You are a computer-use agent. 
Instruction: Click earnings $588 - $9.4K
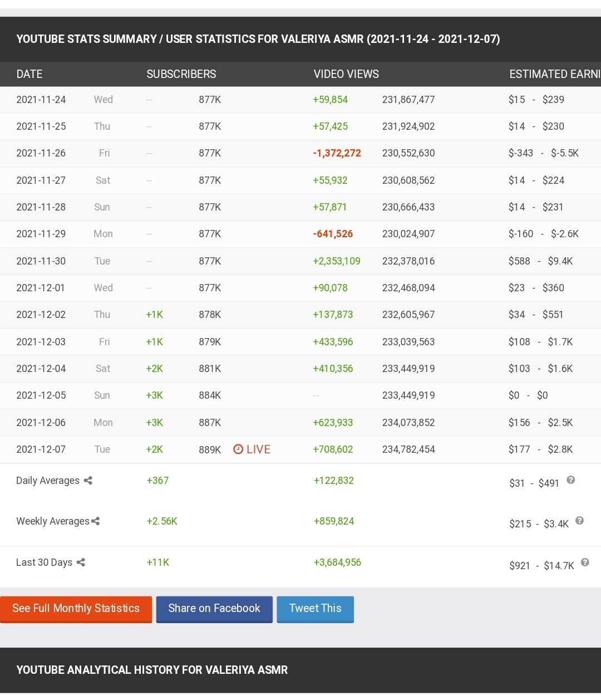coord(540,261)
